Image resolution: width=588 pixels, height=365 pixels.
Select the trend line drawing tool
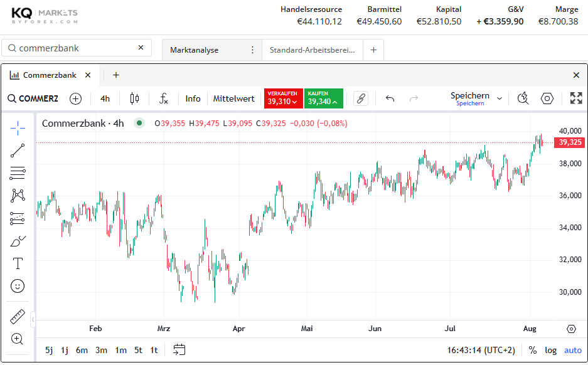point(18,151)
